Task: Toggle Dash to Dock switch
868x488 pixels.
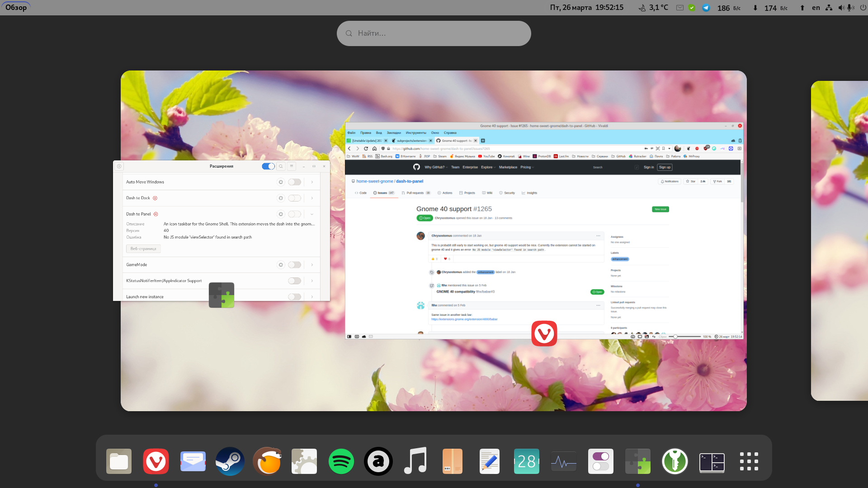Action: [x=295, y=198]
